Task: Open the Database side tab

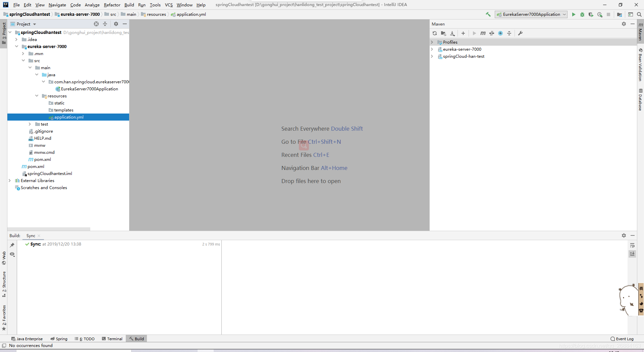Action: pos(640,100)
